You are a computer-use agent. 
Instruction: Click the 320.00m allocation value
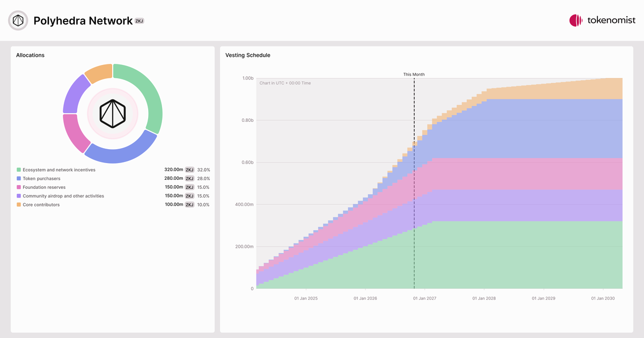(x=174, y=170)
